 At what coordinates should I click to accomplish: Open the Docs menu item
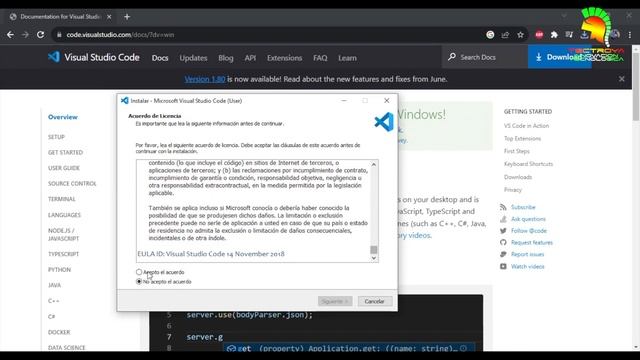pyautogui.click(x=160, y=58)
